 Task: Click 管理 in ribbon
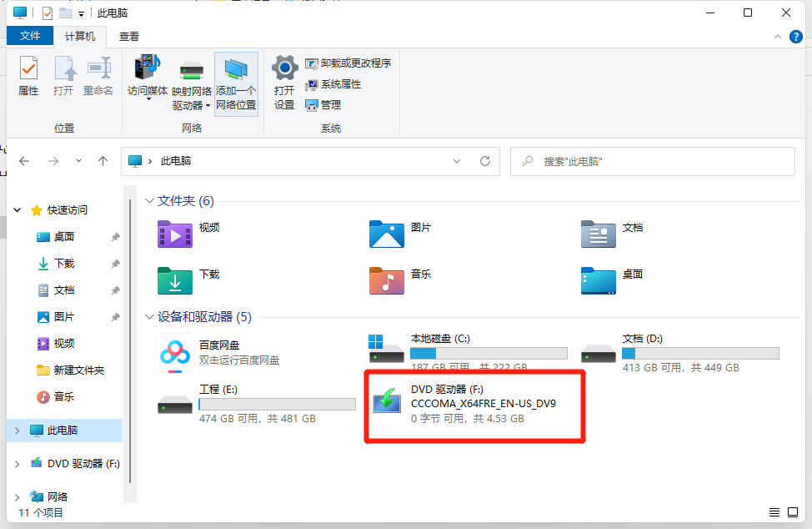tap(323, 104)
